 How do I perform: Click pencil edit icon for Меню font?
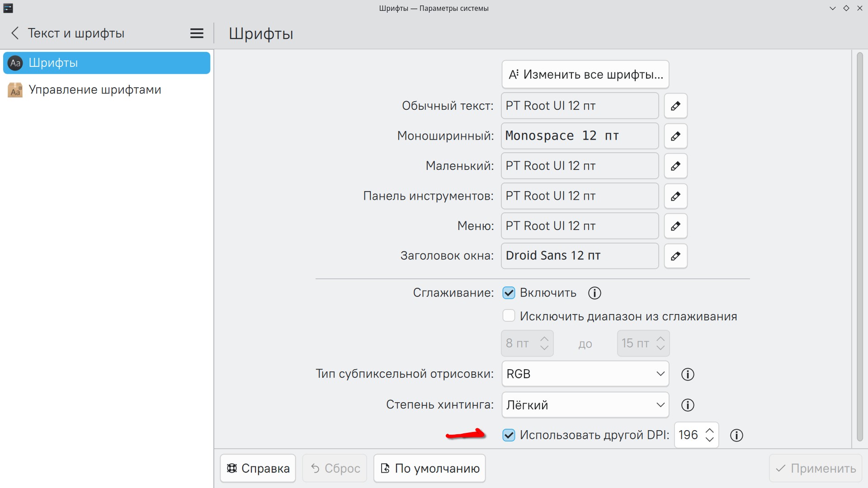pos(675,226)
